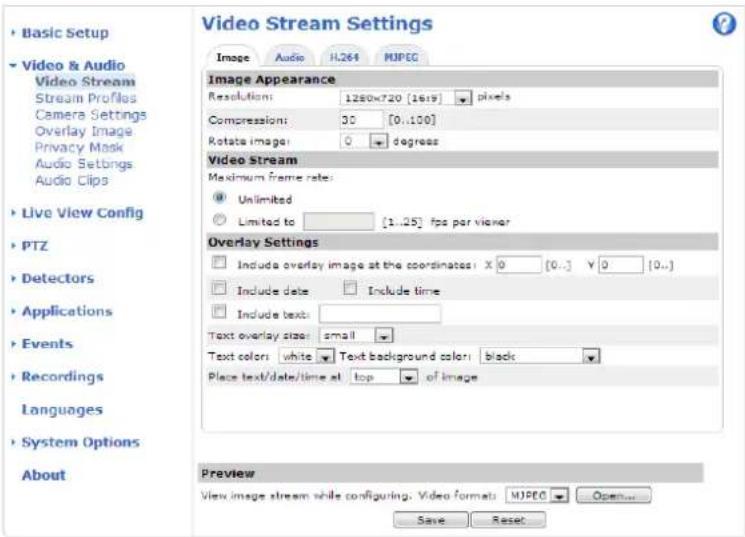
Task: Expand Detectors menu
Action: point(57,278)
